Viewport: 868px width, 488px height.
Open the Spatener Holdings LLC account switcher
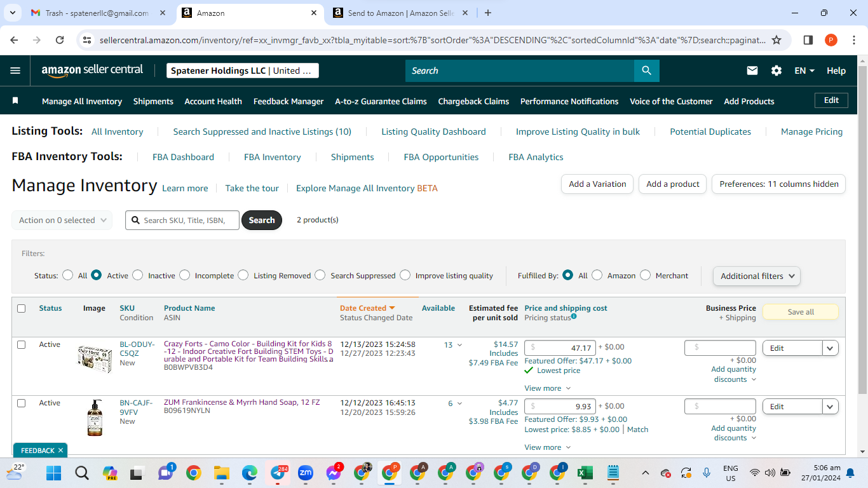click(x=243, y=71)
